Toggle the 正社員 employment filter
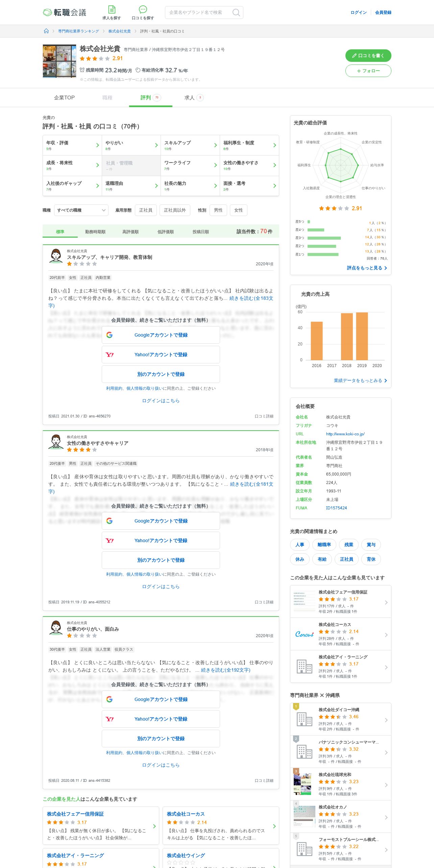This screenshot has height=868, width=434. pos(146,210)
